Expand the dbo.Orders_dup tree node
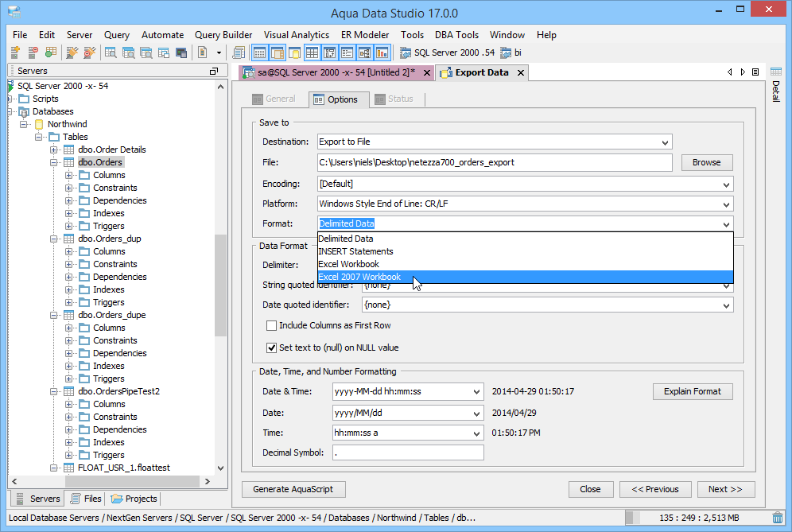The height and width of the screenshot is (532, 792). (x=54, y=238)
